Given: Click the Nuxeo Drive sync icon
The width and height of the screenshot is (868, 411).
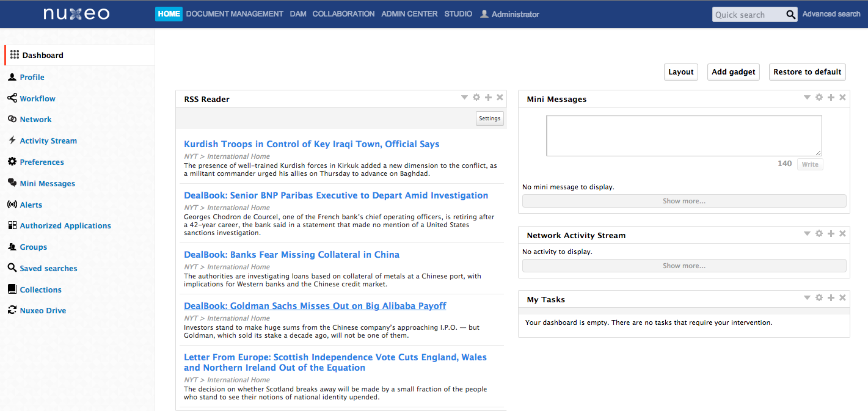Looking at the screenshot, I should coord(12,310).
